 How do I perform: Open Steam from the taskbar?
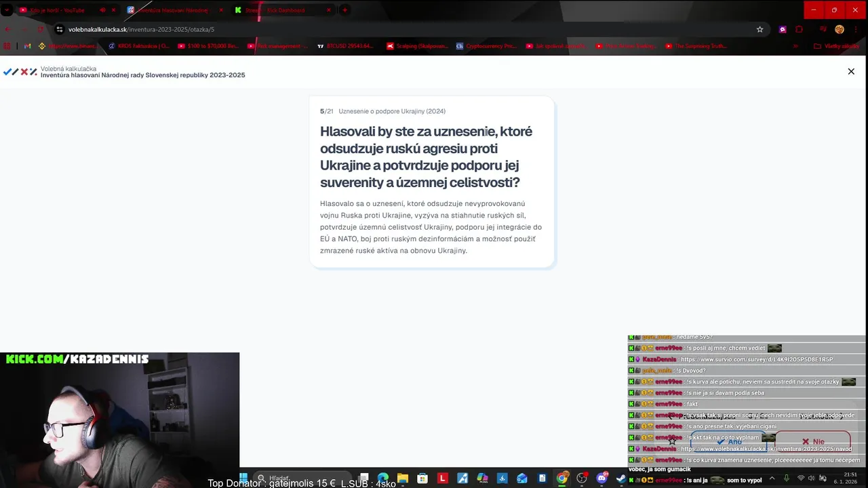[x=621, y=478]
